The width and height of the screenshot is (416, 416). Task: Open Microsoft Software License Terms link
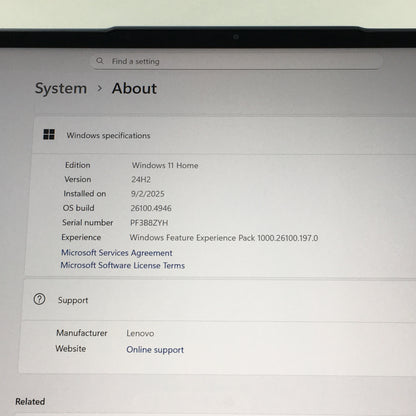123,265
